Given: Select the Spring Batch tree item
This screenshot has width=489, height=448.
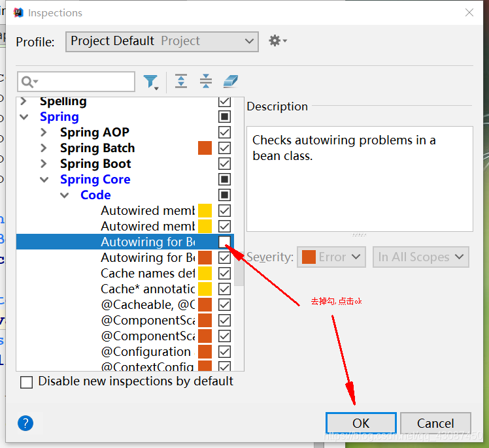Looking at the screenshot, I should point(97,148).
